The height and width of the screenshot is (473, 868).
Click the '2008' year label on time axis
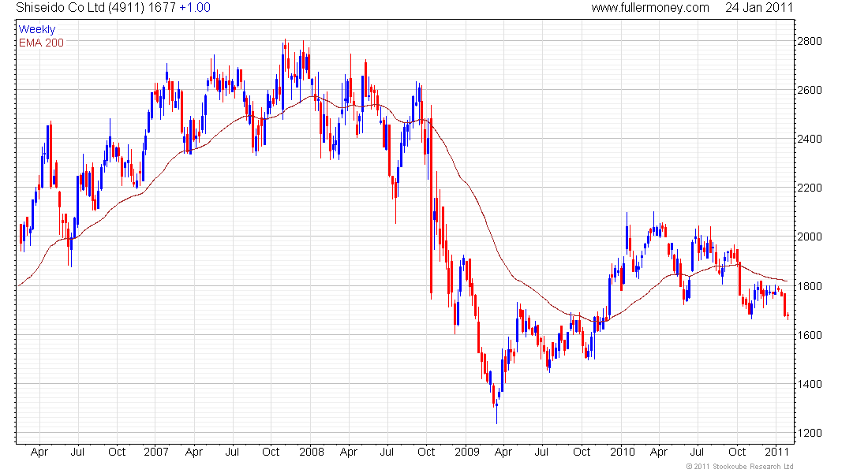coord(312,452)
